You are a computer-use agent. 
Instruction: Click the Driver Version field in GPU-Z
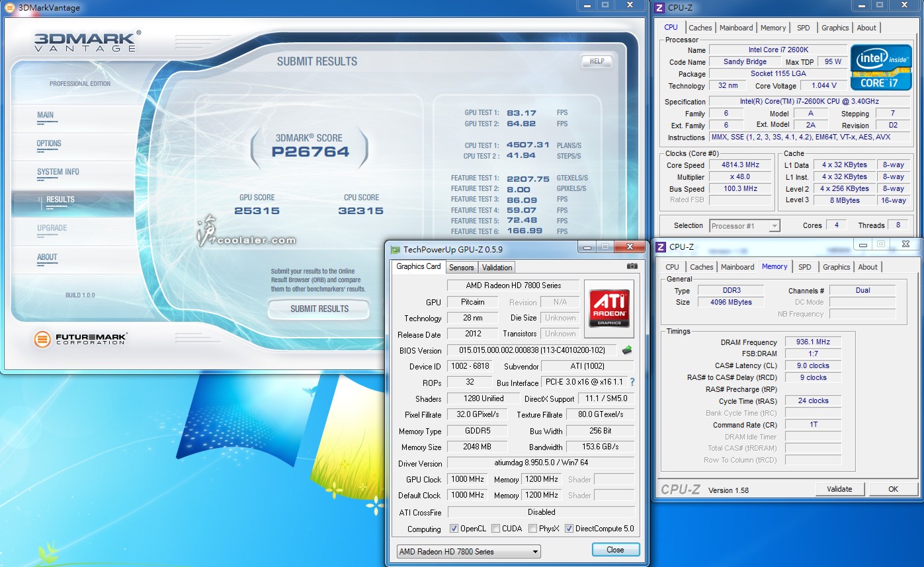pos(540,463)
